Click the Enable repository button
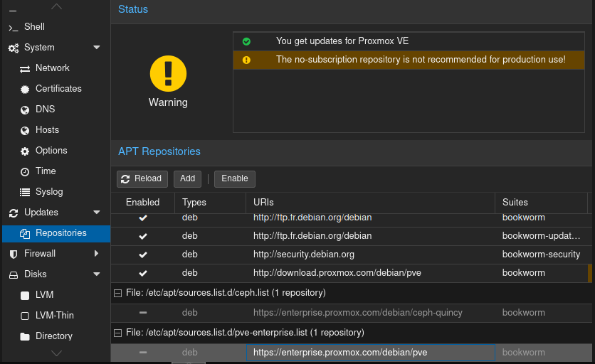The width and height of the screenshot is (595, 364). pyautogui.click(x=234, y=179)
